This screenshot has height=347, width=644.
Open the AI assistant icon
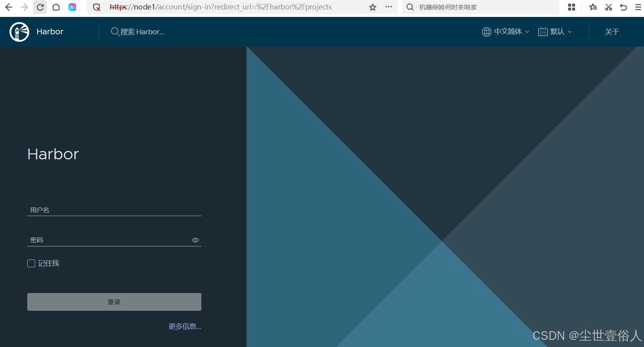[x=72, y=7]
